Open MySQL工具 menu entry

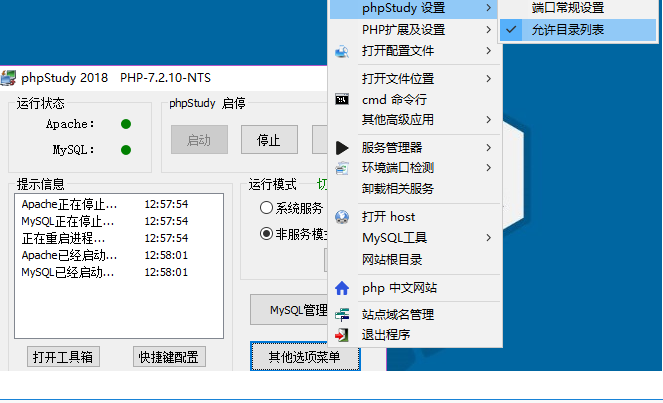(415, 238)
